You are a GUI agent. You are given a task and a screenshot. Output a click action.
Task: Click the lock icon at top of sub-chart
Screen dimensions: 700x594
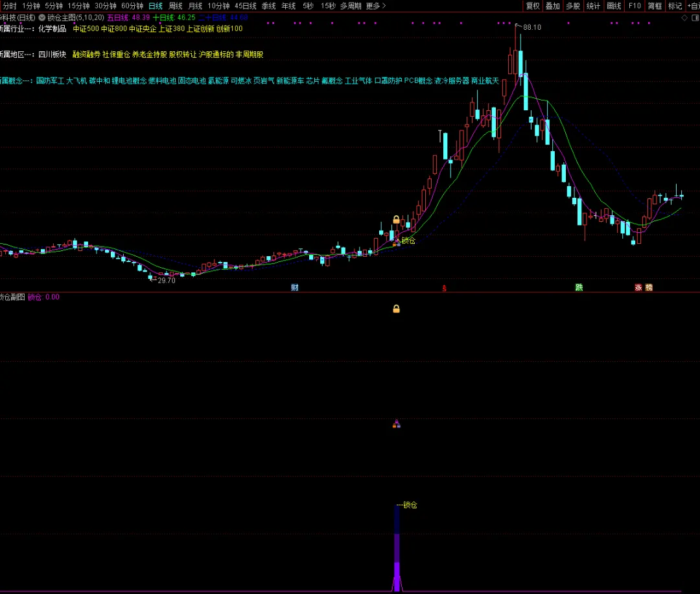[x=396, y=309]
